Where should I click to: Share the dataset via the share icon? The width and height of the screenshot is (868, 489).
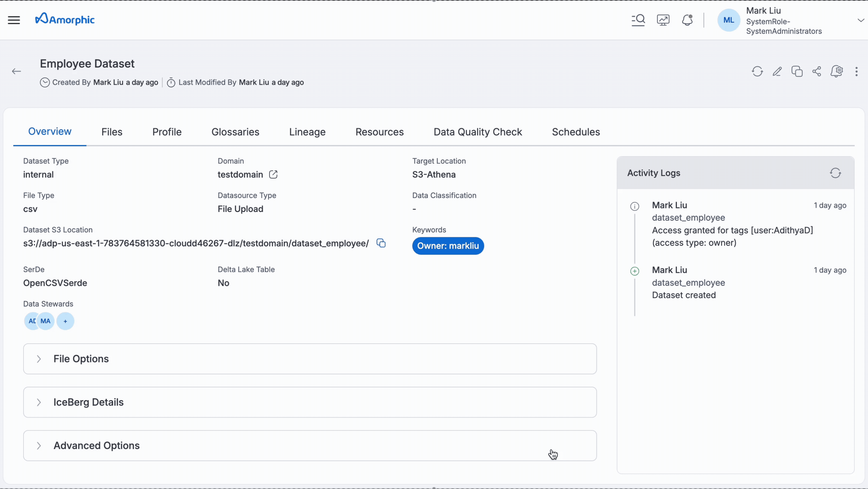(817, 71)
